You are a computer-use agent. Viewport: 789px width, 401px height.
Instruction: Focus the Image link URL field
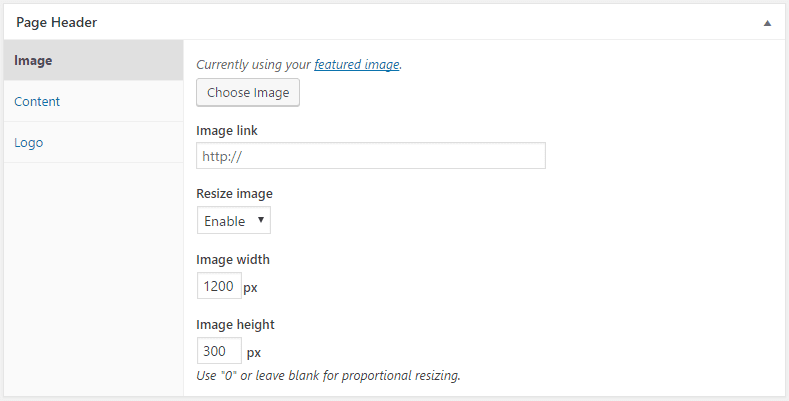point(371,156)
